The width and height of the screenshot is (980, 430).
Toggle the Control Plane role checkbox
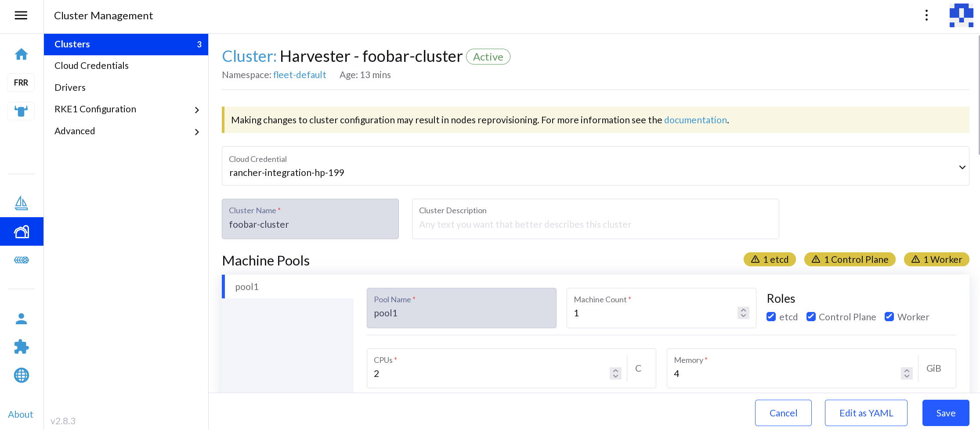[x=811, y=317]
